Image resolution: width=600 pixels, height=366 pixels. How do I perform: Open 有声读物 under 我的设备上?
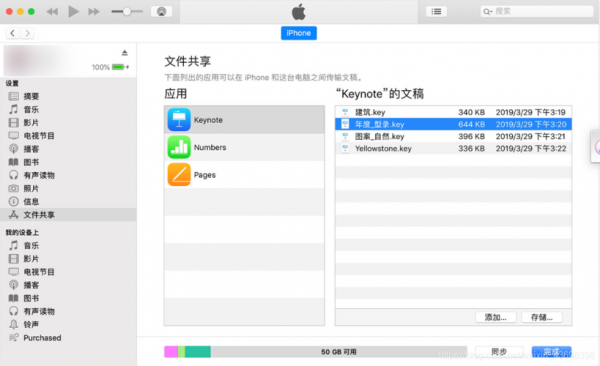68,311
